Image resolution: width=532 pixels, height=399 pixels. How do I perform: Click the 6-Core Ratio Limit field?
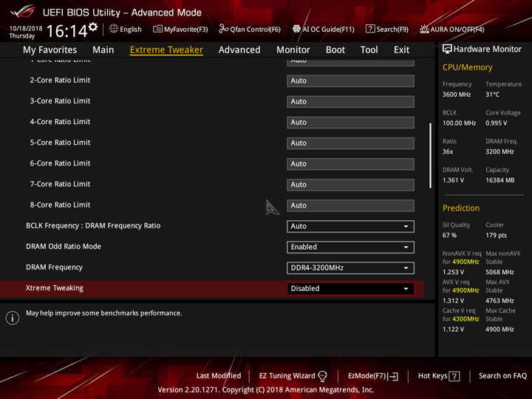350,164
